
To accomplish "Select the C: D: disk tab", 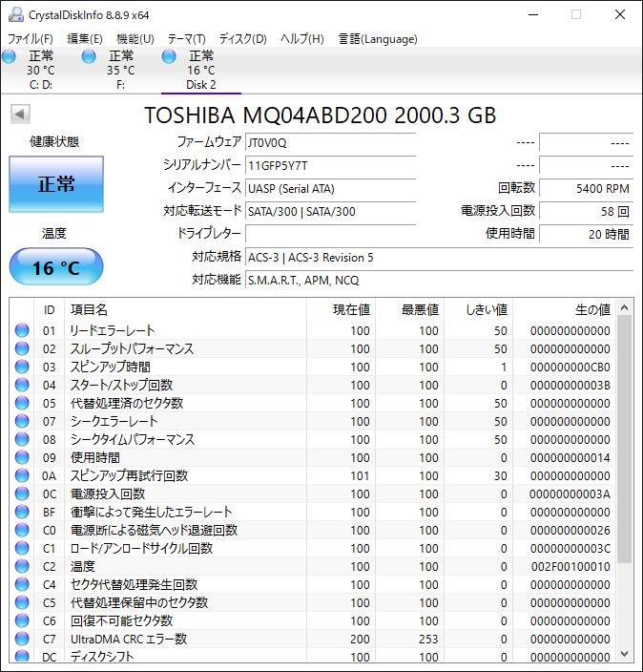I will (x=41, y=70).
